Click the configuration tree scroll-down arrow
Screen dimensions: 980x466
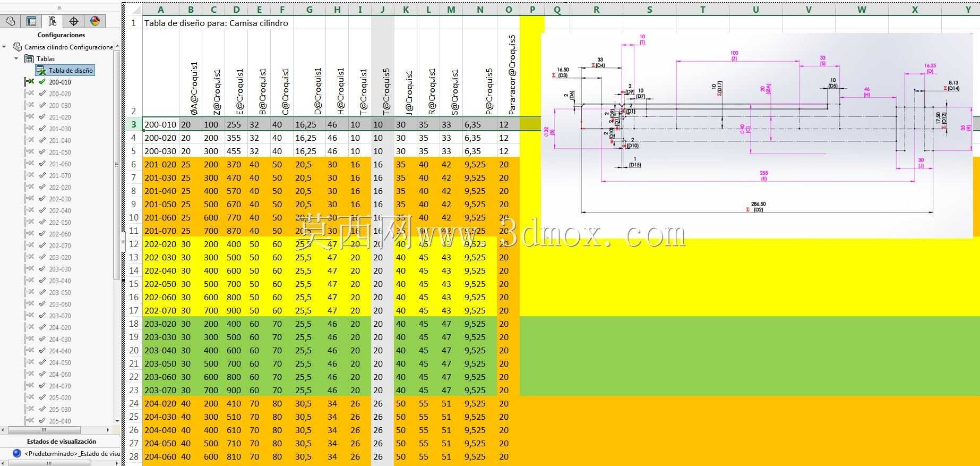[117, 421]
